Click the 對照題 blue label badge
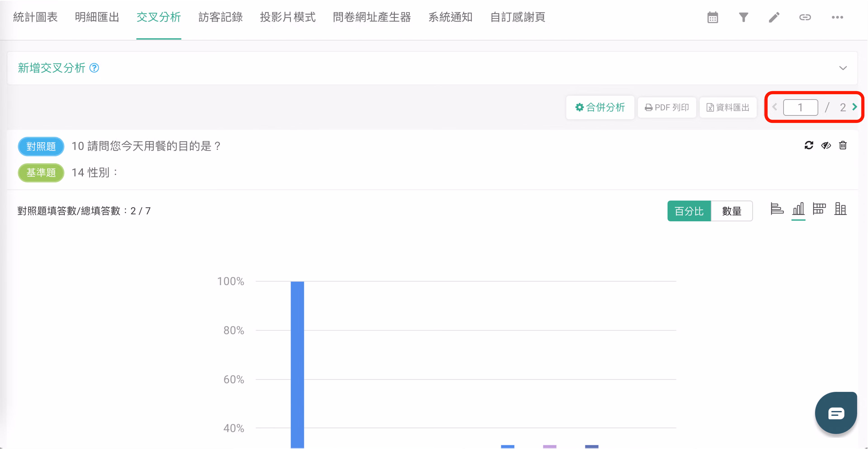The width and height of the screenshot is (868, 449). point(41,146)
